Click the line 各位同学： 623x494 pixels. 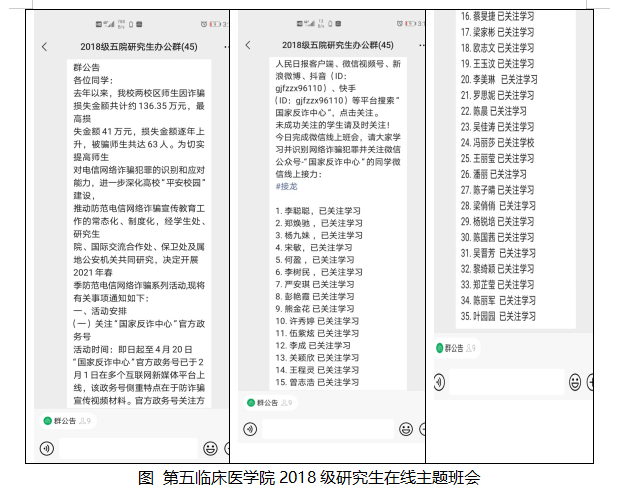[x=93, y=80]
